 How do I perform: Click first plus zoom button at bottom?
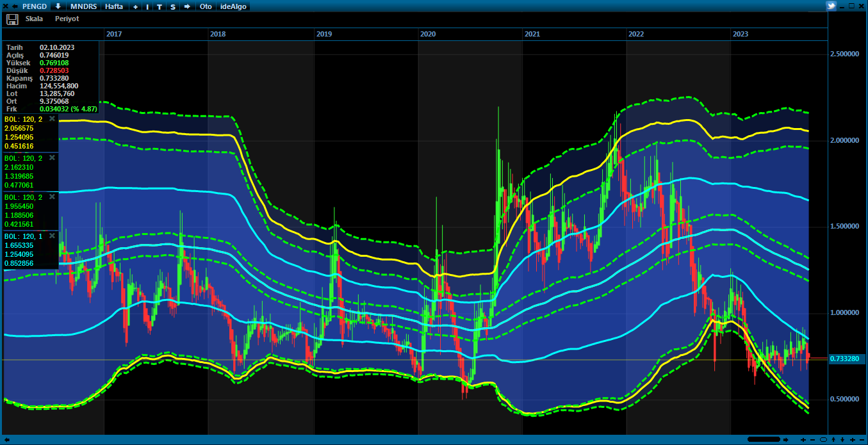click(803, 440)
